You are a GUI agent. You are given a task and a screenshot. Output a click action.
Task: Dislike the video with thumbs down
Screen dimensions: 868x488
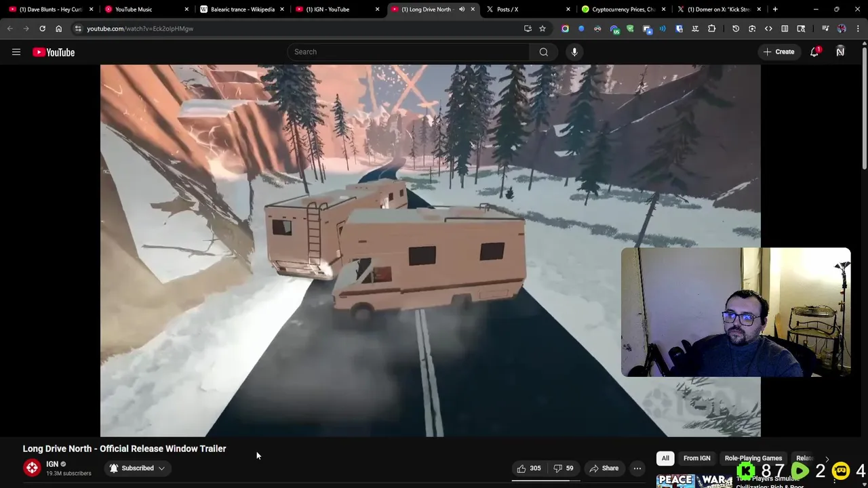tap(564, 468)
